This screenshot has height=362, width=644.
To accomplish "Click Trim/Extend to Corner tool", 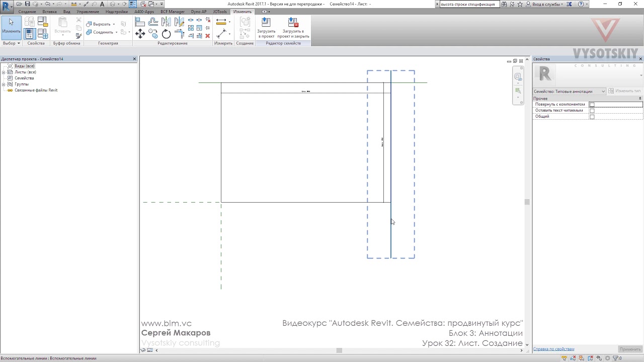I will click(179, 34).
